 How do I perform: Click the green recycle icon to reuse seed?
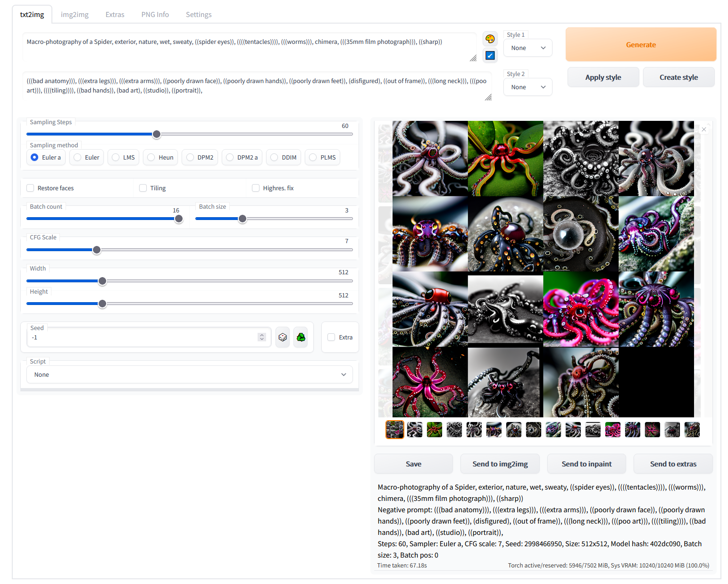301,337
